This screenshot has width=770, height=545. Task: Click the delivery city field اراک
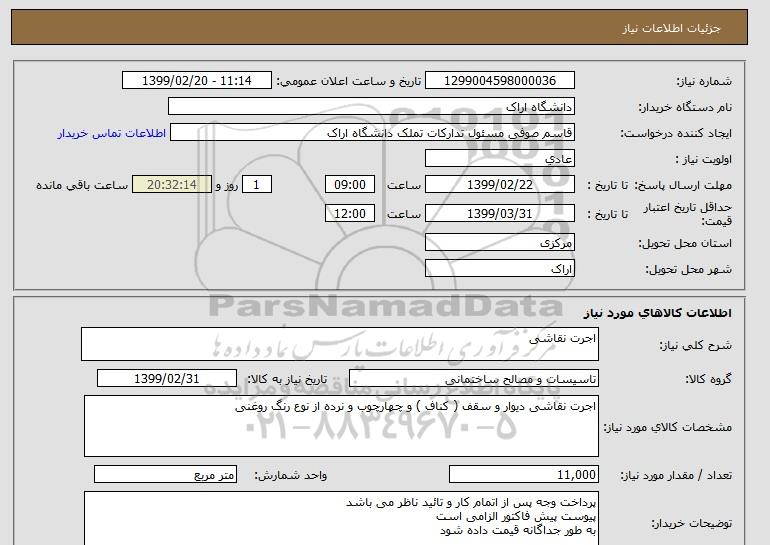click(x=499, y=269)
